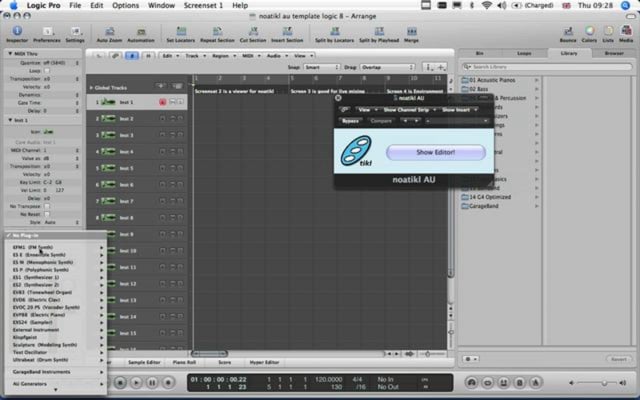Screen dimensions: 640x400
Task: Click the Merge toolbar icon
Action: (411, 34)
